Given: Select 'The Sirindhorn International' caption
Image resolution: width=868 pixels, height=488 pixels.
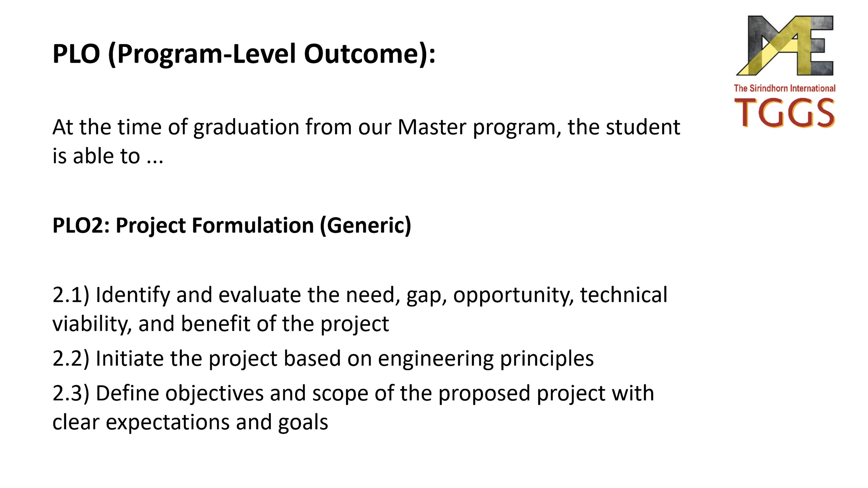Looking at the screenshot, I should tap(785, 88).
